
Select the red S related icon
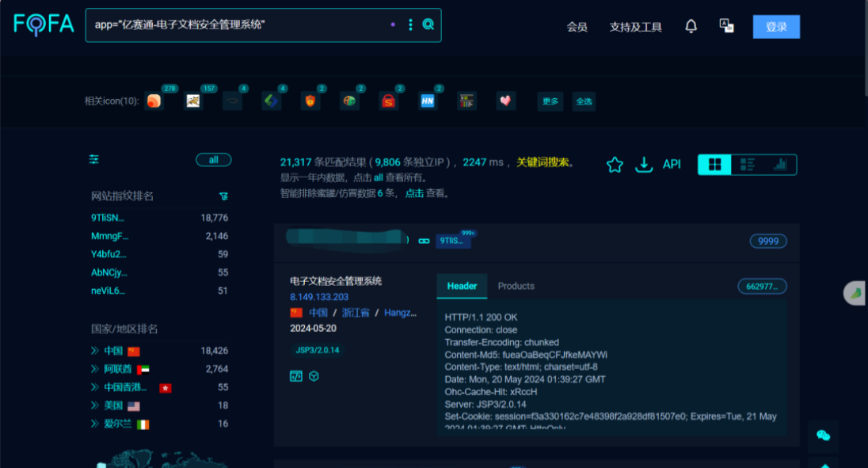click(x=389, y=101)
